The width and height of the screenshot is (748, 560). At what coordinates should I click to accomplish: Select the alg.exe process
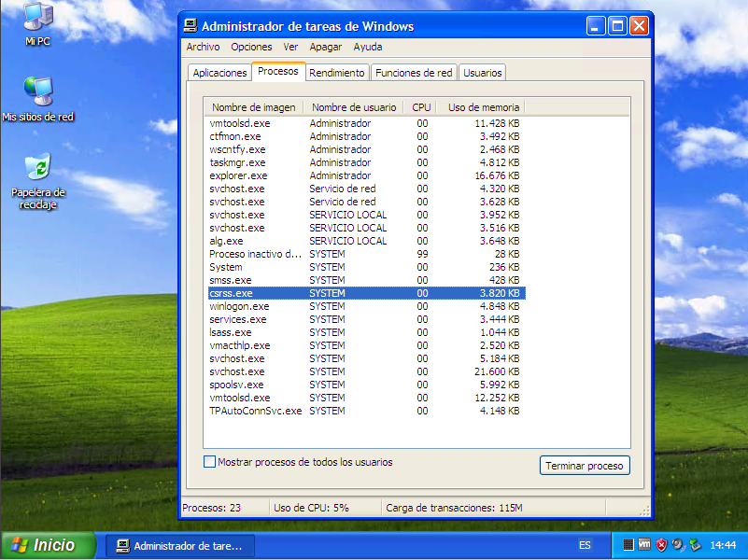[x=366, y=241]
